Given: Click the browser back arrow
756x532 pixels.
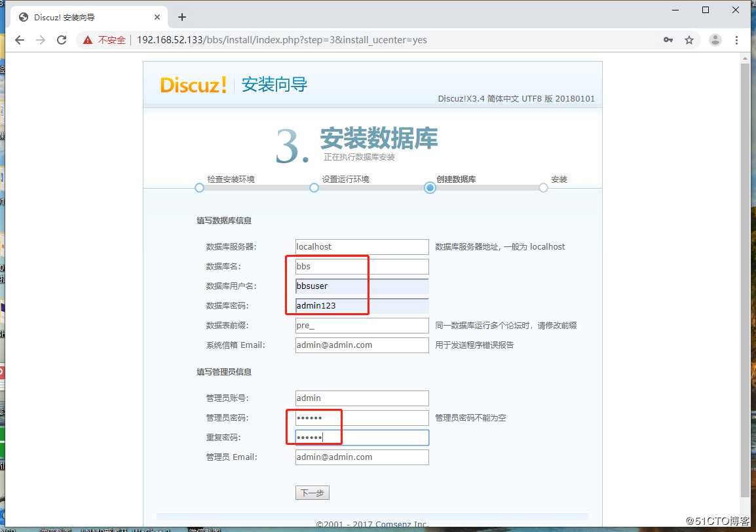Looking at the screenshot, I should tap(20, 40).
